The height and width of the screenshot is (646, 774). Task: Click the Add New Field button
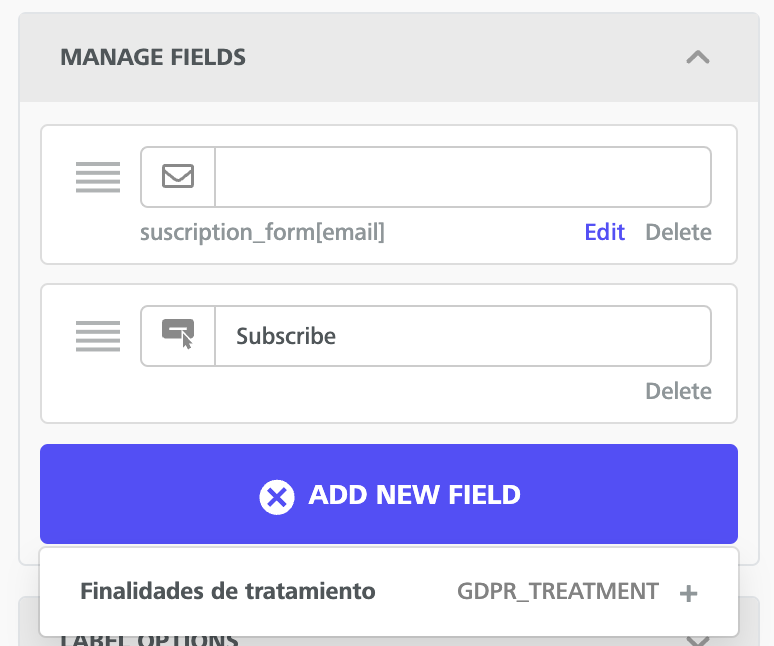coord(389,494)
